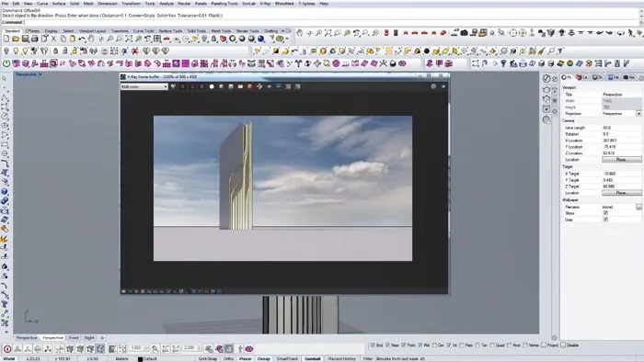Enable the Project osnap checkbox
Viewport: 644px width, 362px height.
pos(544,345)
